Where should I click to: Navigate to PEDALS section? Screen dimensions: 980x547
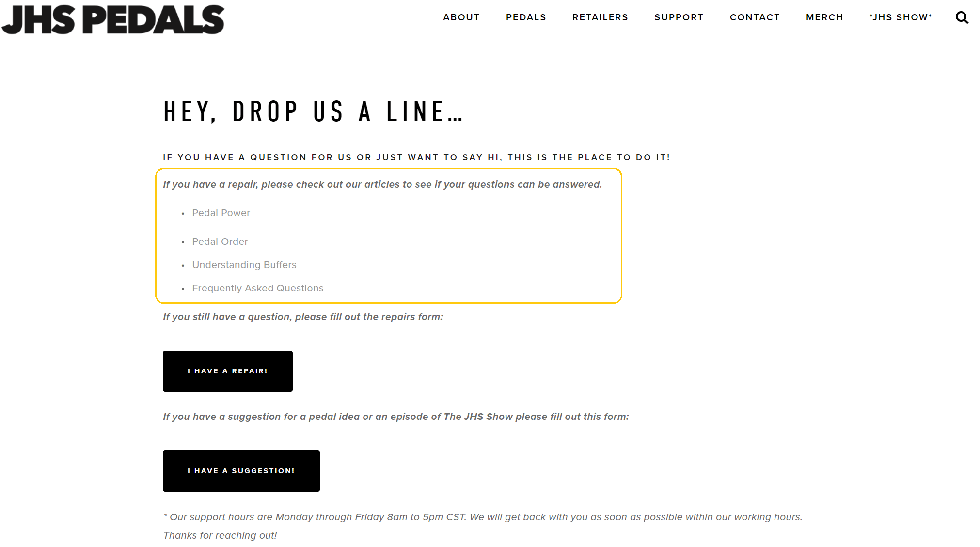[525, 17]
